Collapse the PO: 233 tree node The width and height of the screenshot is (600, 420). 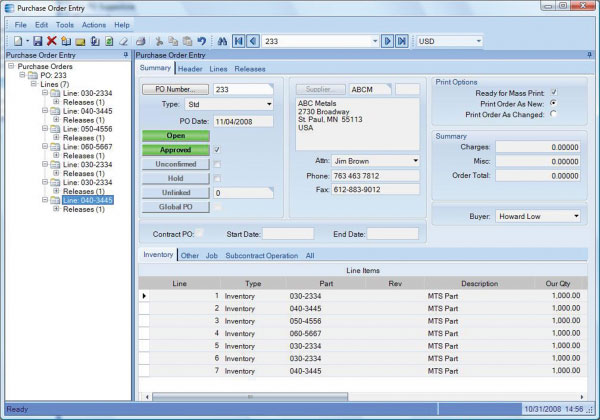(22, 76)
